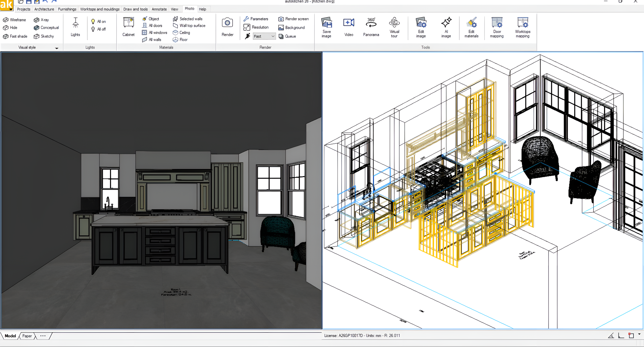Open the Edit image tool
Image resolution: width=644 pixels, height=347 pixels.
pyautogui.click(x=421, y=27)
